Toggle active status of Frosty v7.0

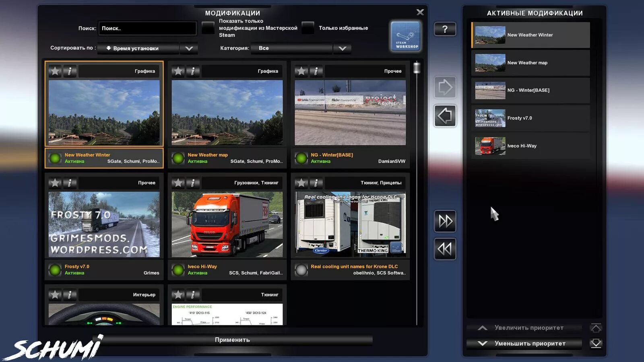coord(55,269)
